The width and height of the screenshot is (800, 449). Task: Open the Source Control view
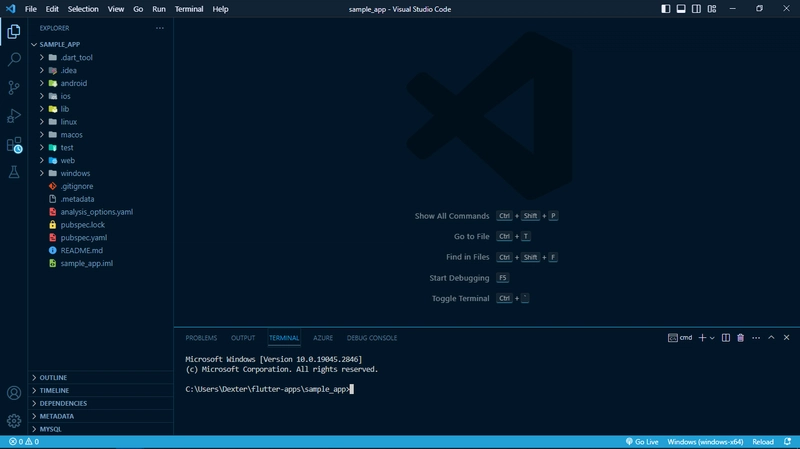[x=14, y=88]
